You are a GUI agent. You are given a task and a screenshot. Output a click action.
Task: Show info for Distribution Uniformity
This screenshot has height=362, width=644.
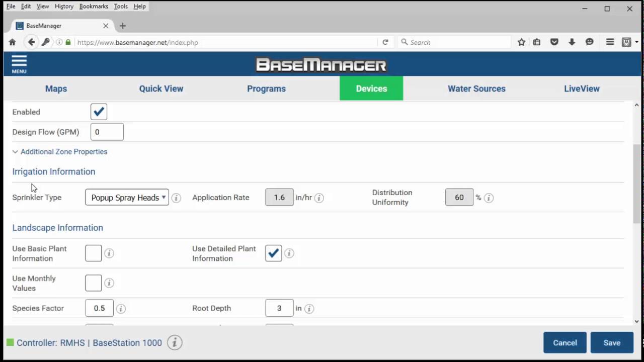489,198
